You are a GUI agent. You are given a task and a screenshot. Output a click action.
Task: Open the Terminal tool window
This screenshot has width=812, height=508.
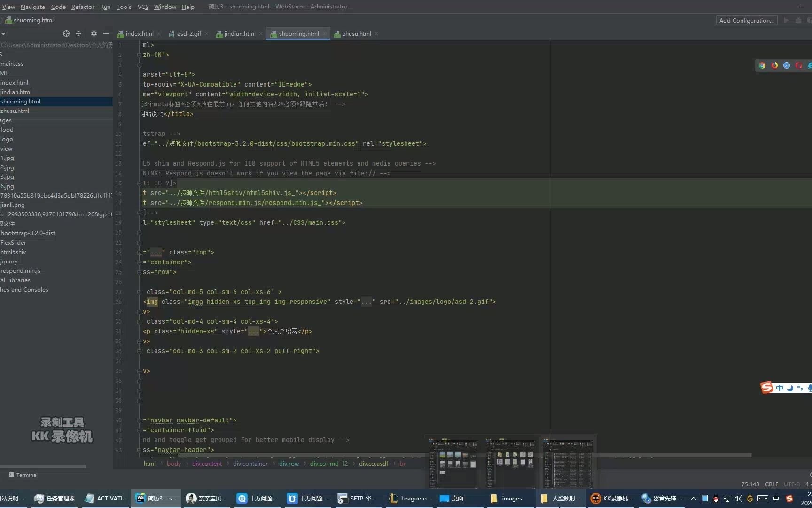click(23, 475)
